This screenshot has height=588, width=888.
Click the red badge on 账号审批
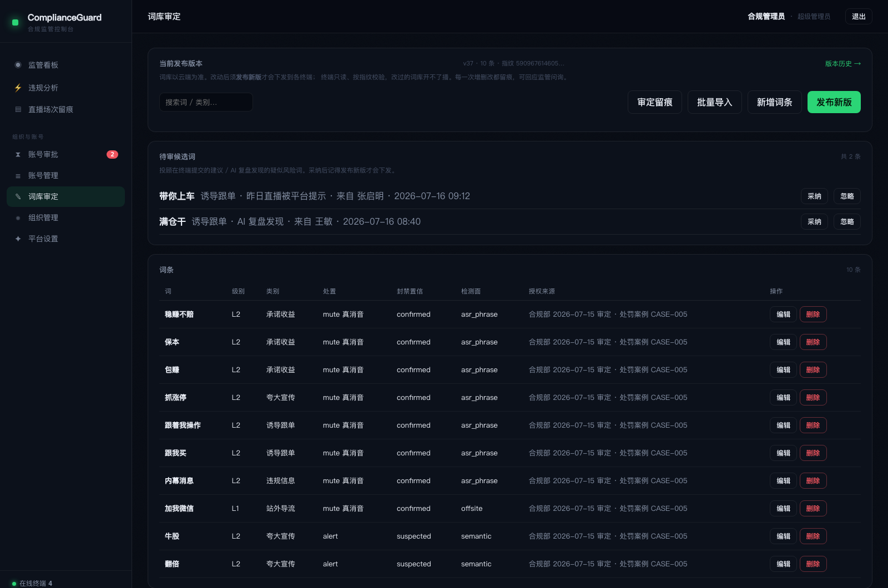112,154
